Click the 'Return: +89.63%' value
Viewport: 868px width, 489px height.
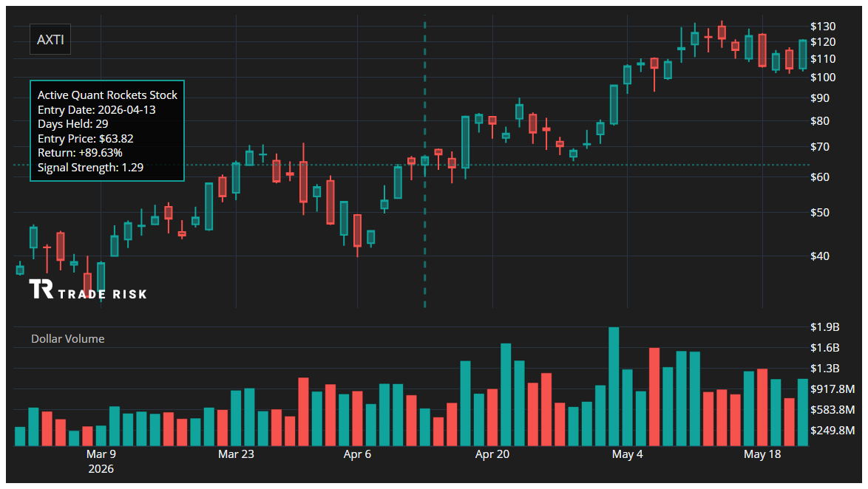[80, 153]
